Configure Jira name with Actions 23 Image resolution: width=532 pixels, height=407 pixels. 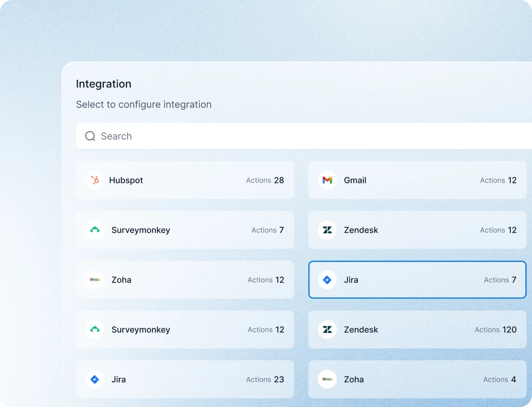119,379
